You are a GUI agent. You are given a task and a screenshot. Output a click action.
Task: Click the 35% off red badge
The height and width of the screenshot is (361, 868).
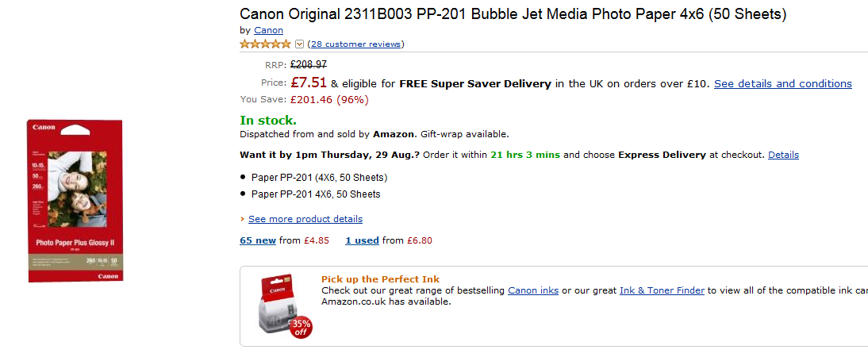(x=301, y=327)
